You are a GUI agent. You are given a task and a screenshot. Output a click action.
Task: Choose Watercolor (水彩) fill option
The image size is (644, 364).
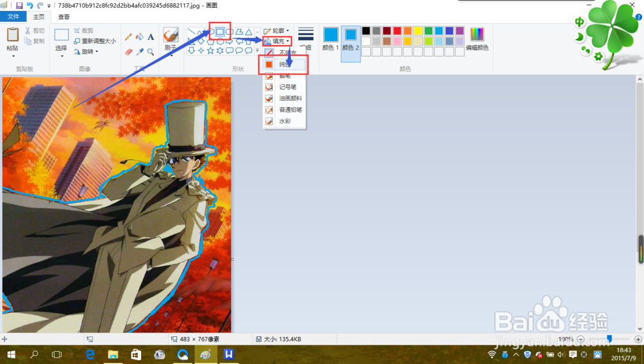[284, 122]
